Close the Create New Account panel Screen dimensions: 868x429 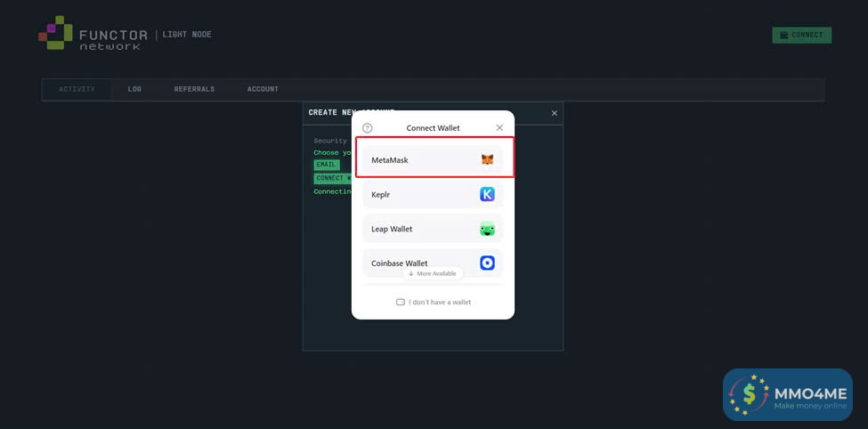(554, 113)
